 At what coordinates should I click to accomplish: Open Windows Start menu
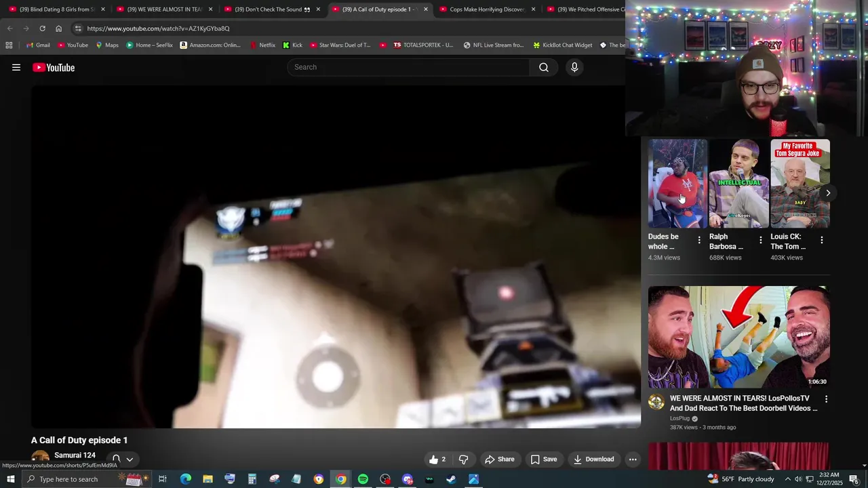[x=11, y=479]
